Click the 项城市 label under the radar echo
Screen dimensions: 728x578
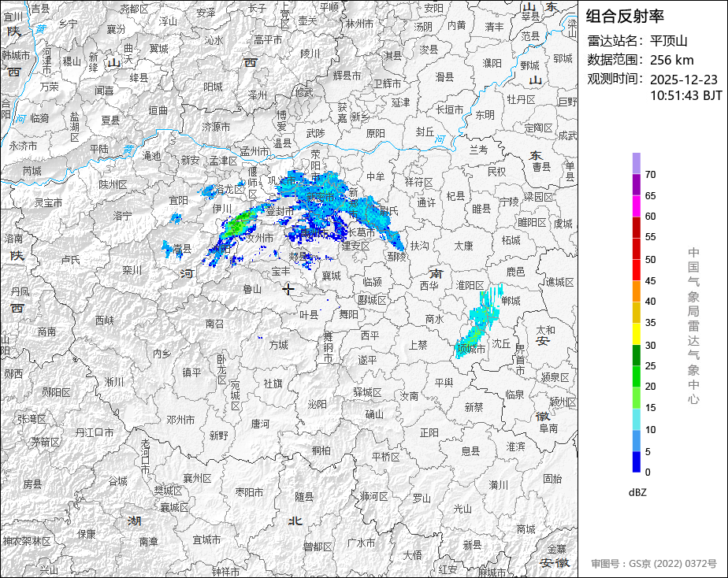point(471,349)
